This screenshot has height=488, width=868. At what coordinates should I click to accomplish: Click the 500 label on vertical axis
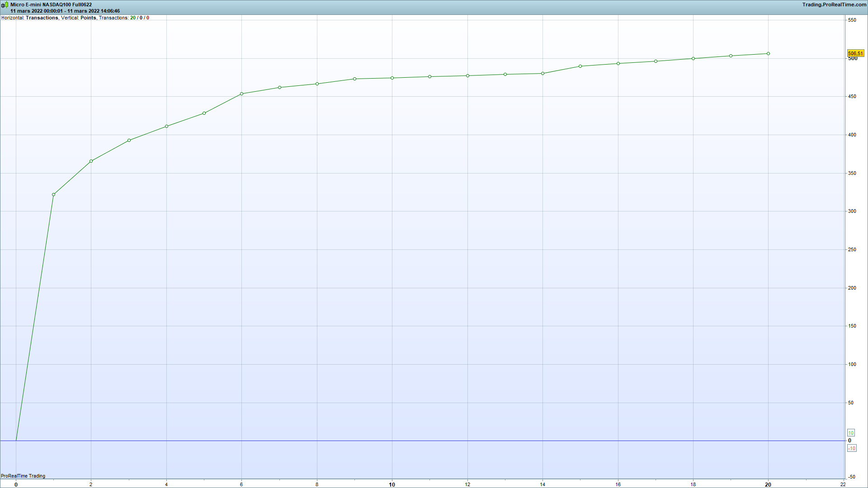tap(853, 59)
